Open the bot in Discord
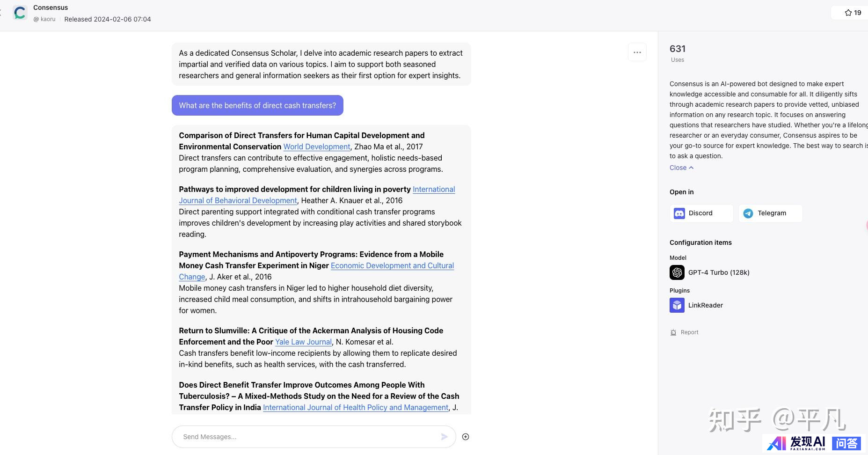The width and height of the screenshot is (868, 455). tap(701, 213)
